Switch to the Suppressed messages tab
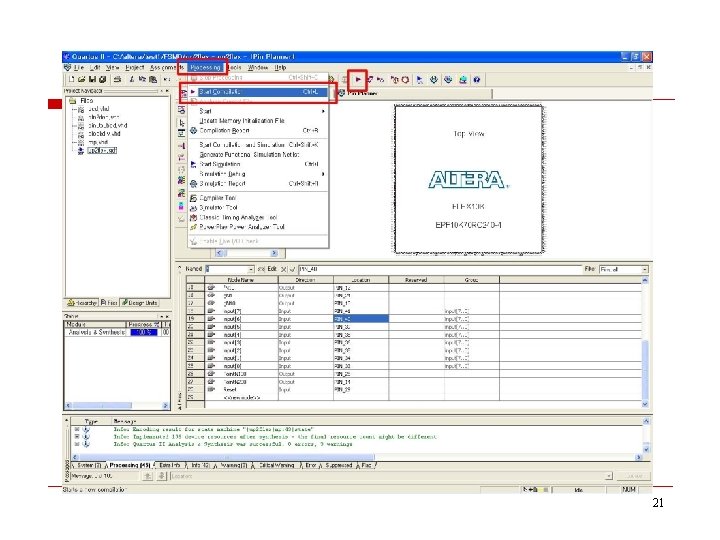This screenshot has width=720, height=540. pos(338,465)
